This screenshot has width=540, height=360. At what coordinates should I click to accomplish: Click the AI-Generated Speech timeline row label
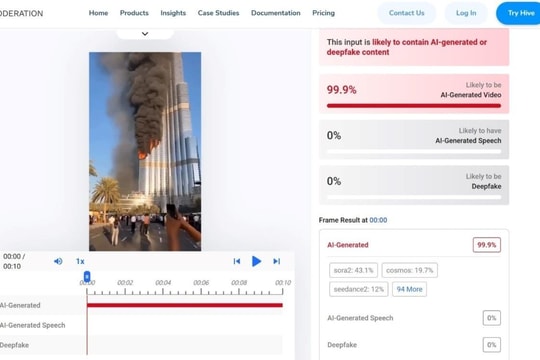click(32, 325)
